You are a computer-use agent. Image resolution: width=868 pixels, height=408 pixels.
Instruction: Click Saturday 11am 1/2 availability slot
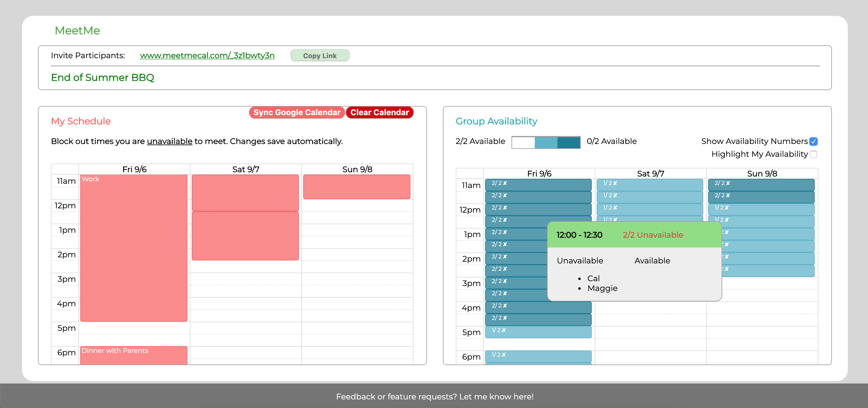pos(649,185)
